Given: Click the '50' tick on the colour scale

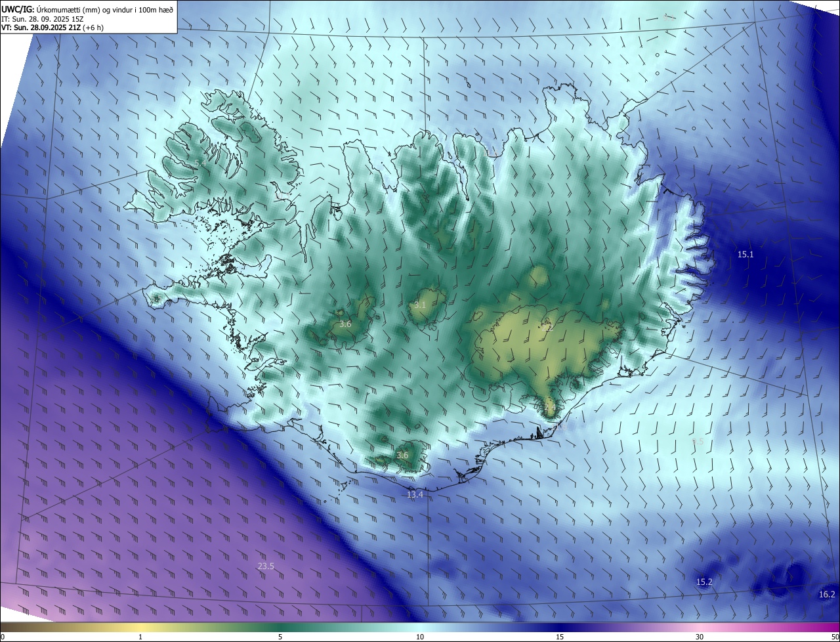Looking at the screenshot, I should (x=835, y=637).
